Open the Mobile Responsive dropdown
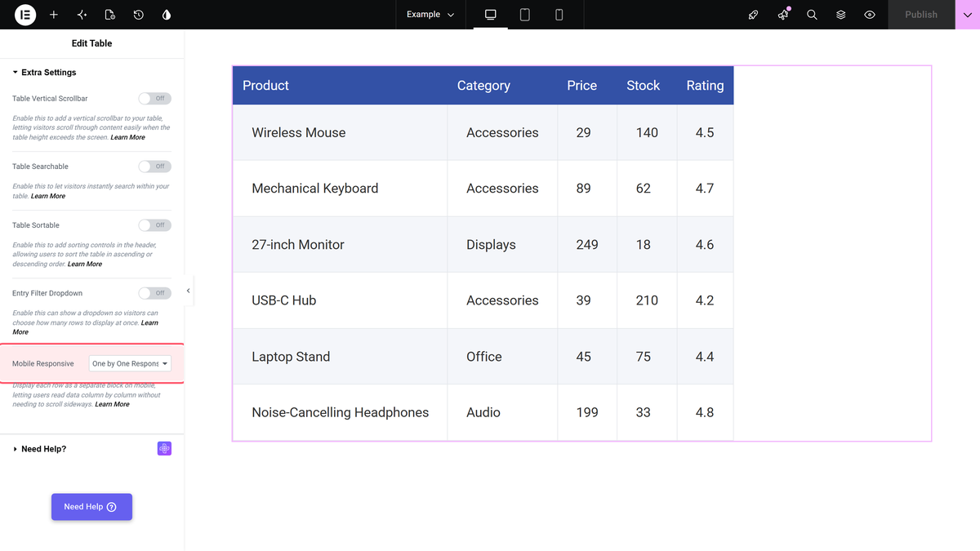 [x=130, y=363]
